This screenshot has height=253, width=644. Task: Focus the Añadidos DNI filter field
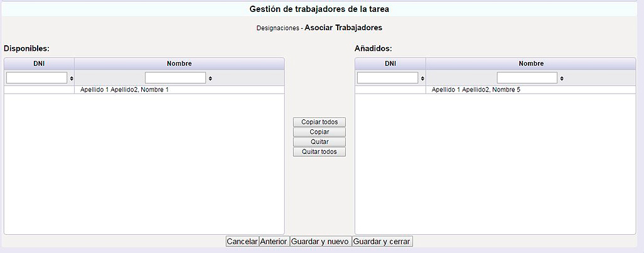[x=387, y=78]
